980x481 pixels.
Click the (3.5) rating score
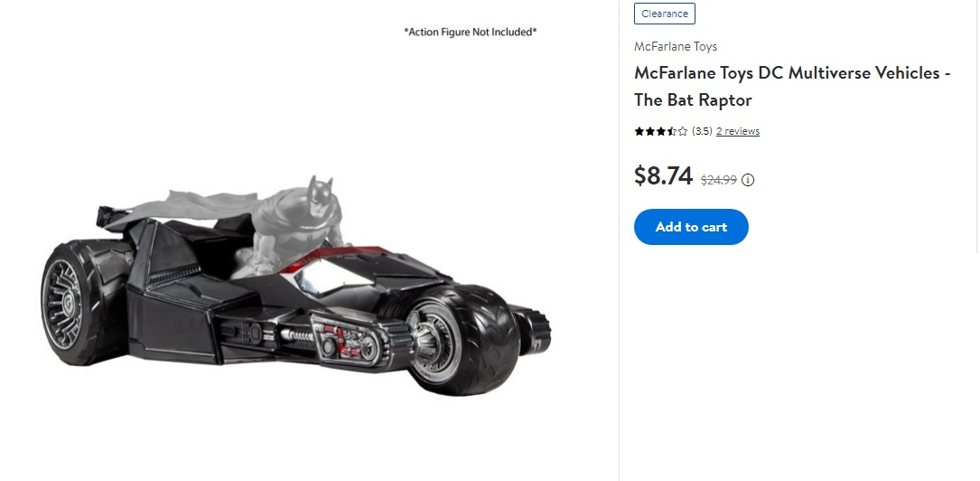point(702,131)
